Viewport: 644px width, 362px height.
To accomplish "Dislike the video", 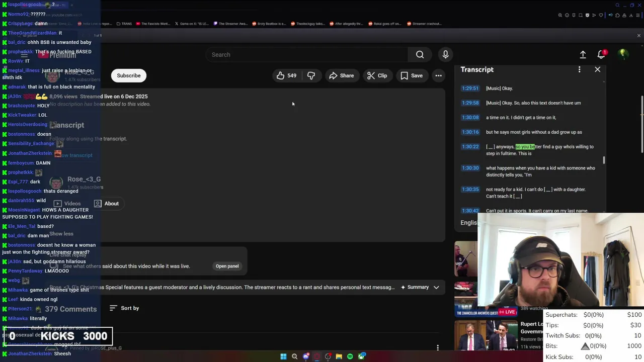I will (311, 75).
